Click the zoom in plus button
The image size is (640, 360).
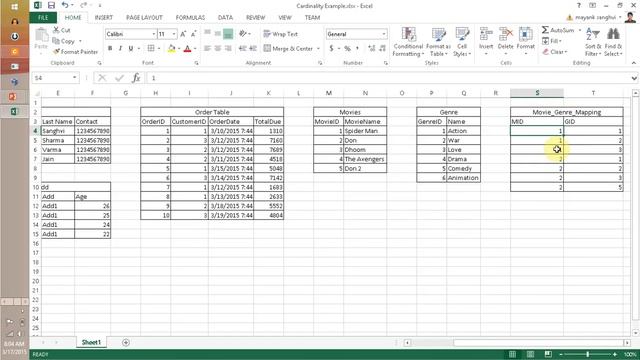(615, 354)
